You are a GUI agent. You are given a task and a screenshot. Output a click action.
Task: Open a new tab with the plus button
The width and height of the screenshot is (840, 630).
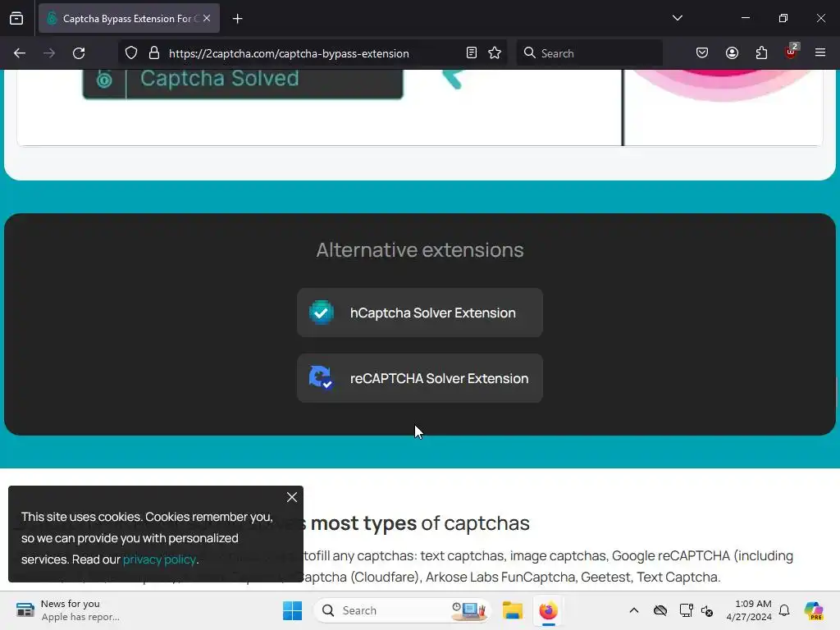[237, 19]
